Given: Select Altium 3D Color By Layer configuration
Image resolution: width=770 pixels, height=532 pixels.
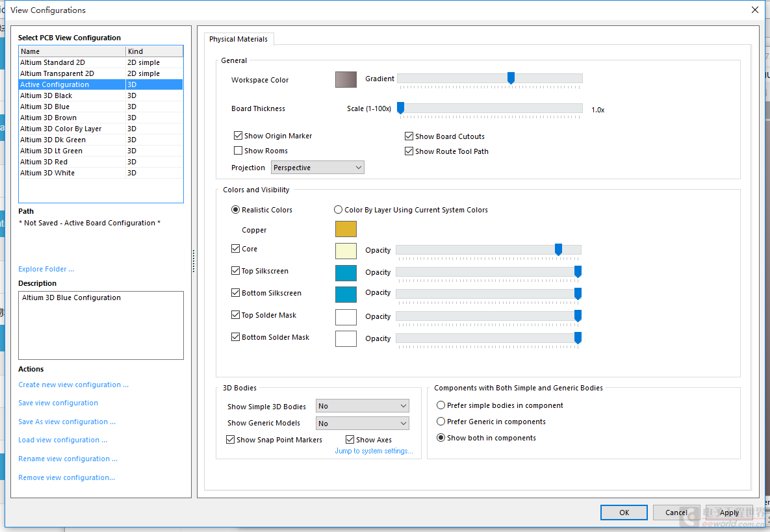Looking at the screenshot, I should (x=101, y=129).
